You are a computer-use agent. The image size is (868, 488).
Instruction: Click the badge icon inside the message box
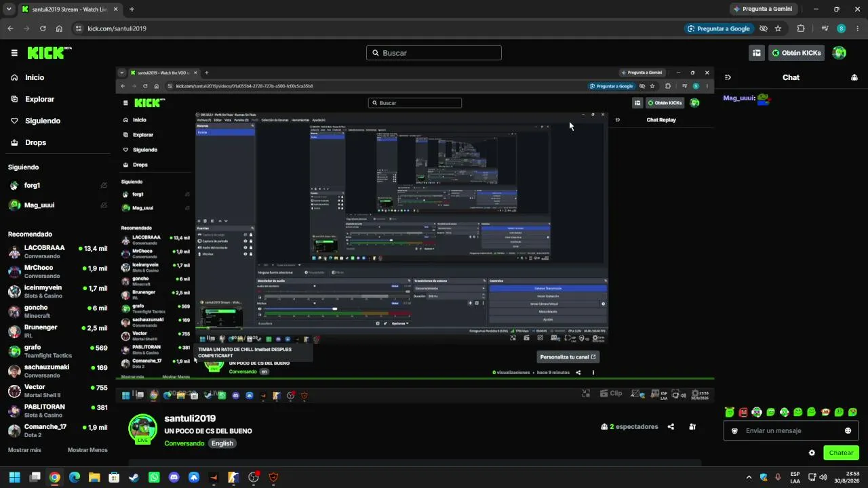click(734, 430)
